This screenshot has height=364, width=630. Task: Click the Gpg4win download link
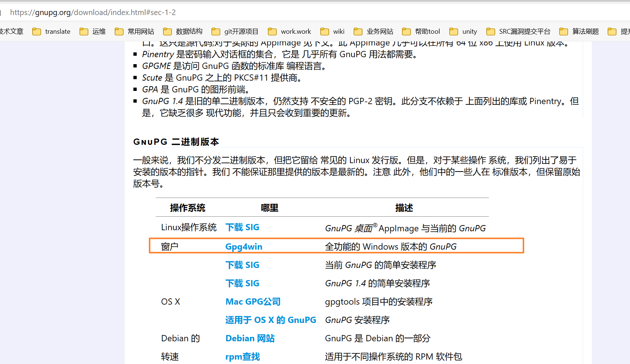point(244,247)
